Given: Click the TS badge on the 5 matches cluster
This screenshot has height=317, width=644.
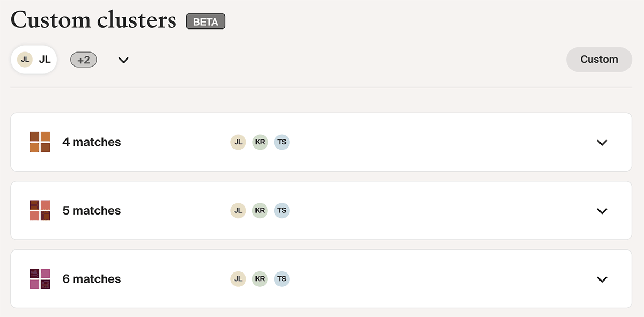Looking at the screenshot, I should [x=282, y=210].
